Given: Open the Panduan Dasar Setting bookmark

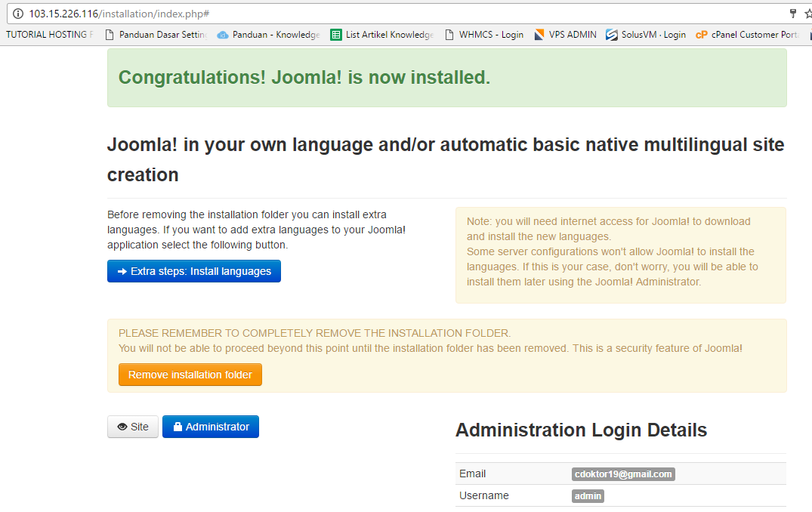Looking at the screenshot, I should coord(156,35).
